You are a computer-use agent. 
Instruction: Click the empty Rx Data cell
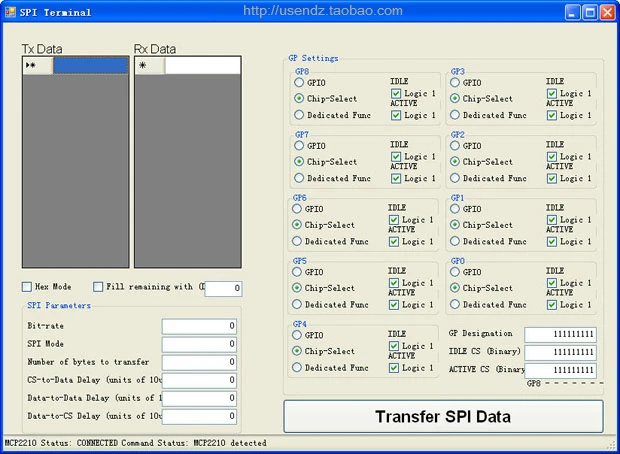pyautogui.click(x=202, y=65)
